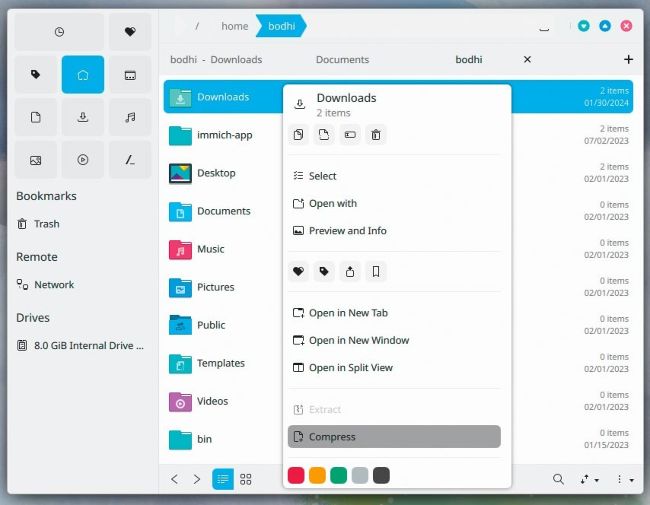The height and width of the screenshot is (505, 650).
Task: Add Downloads to bookmarks via bookmark icon
Action: coord(375,271)
